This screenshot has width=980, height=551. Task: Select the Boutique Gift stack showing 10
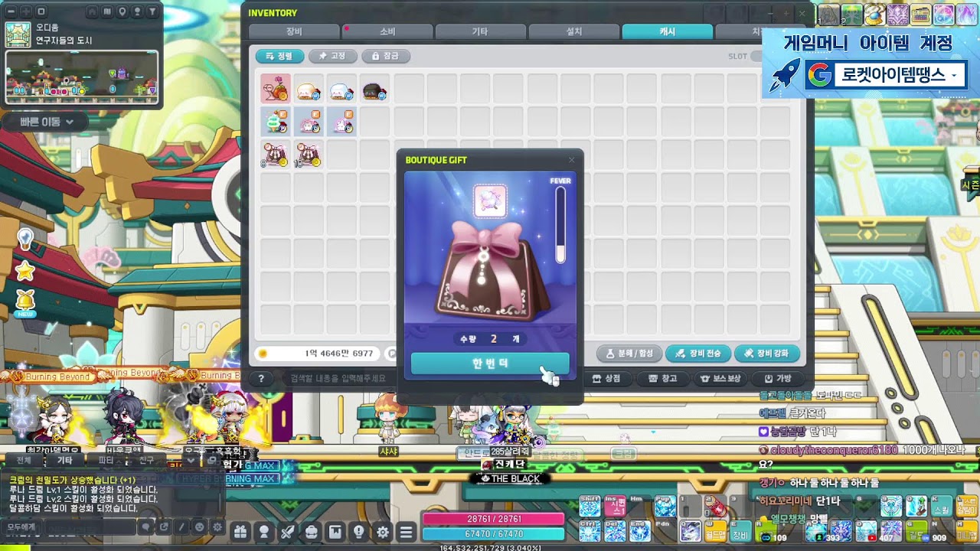click(309, 155)
